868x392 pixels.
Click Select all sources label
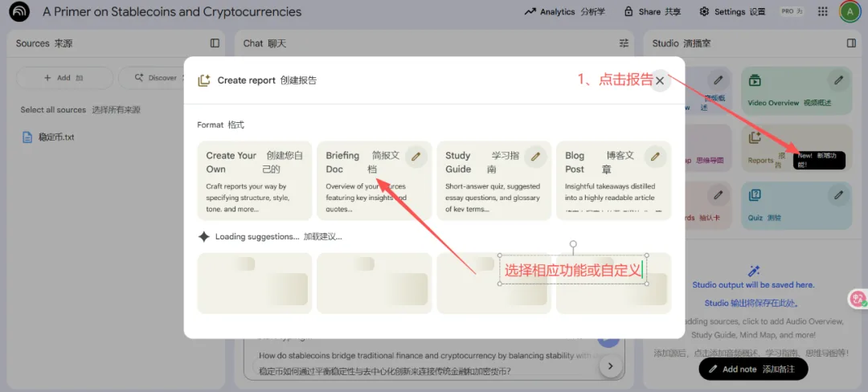pyautogui.click(x=80, y=109)
